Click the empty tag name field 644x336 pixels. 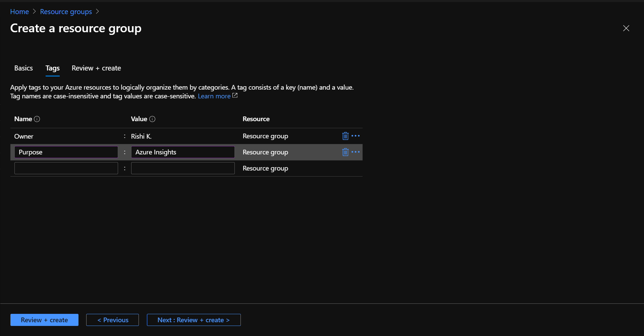click(66, 168)
